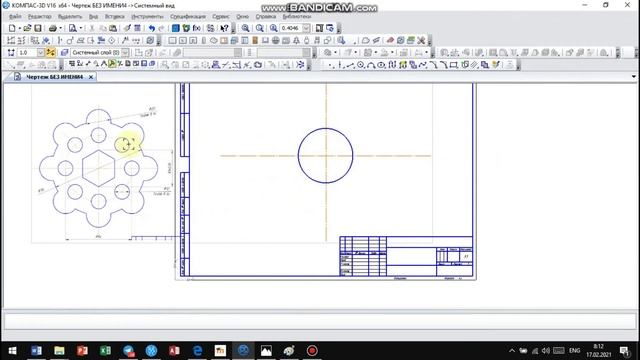
Task: Open the Файл menu
Action: click(x=15, y=17)
